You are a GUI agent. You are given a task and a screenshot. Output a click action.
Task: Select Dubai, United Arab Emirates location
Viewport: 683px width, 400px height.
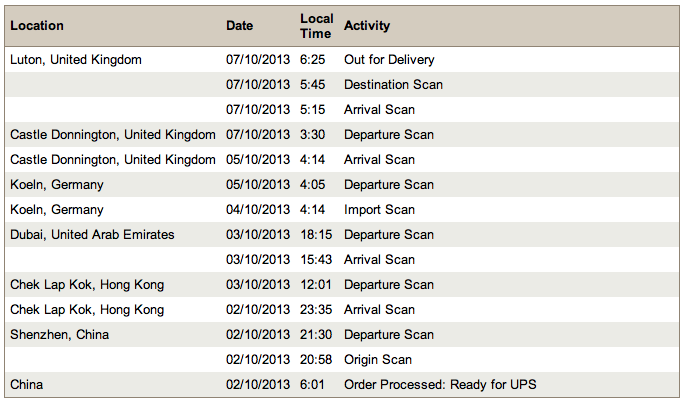pos(92,235)
